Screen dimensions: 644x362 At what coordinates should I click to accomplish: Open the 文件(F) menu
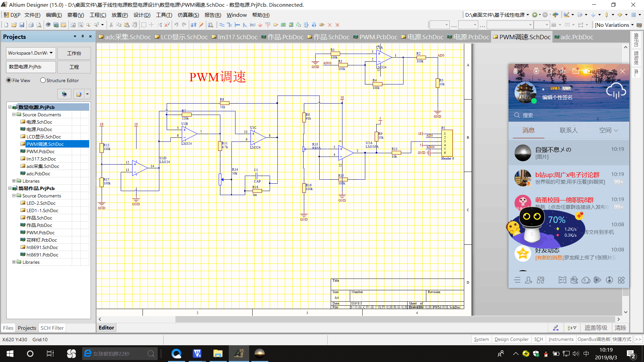pos(32,15)
